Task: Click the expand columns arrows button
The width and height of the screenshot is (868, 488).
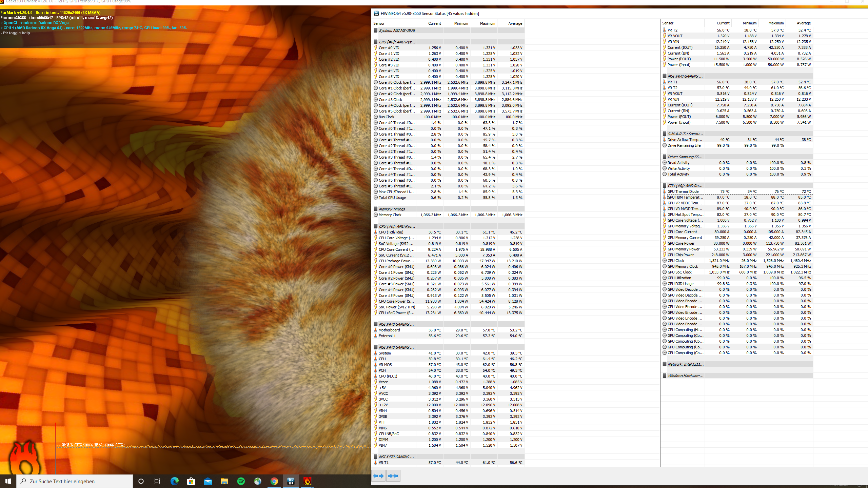Action: (x=378, y=476)
